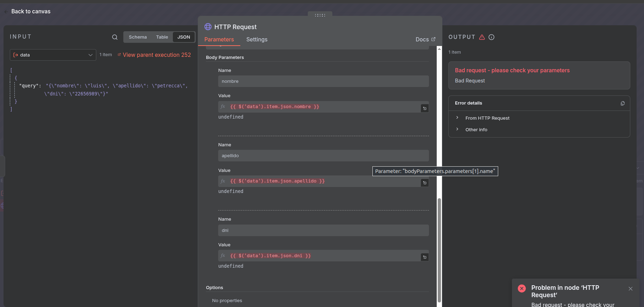The image size is (644, 307).
Task: Click the search icon in Input panel
Action: 115,37
